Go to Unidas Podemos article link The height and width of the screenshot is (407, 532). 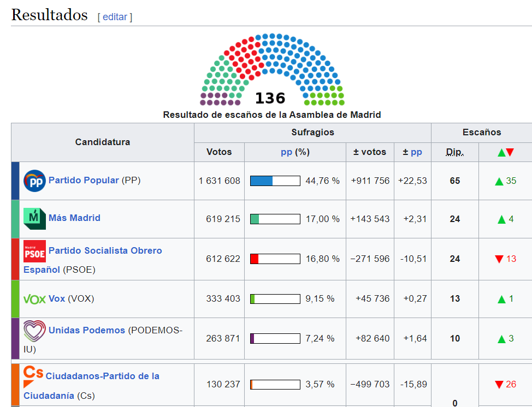point(86,330)
